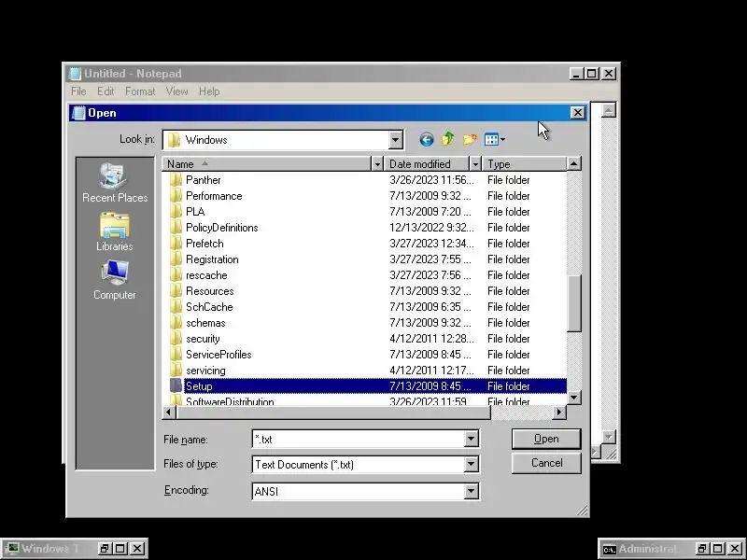This screenshot has width=747, height=560.
Task: Click the schemas folder icon
Action: click(x=176, y=323)
